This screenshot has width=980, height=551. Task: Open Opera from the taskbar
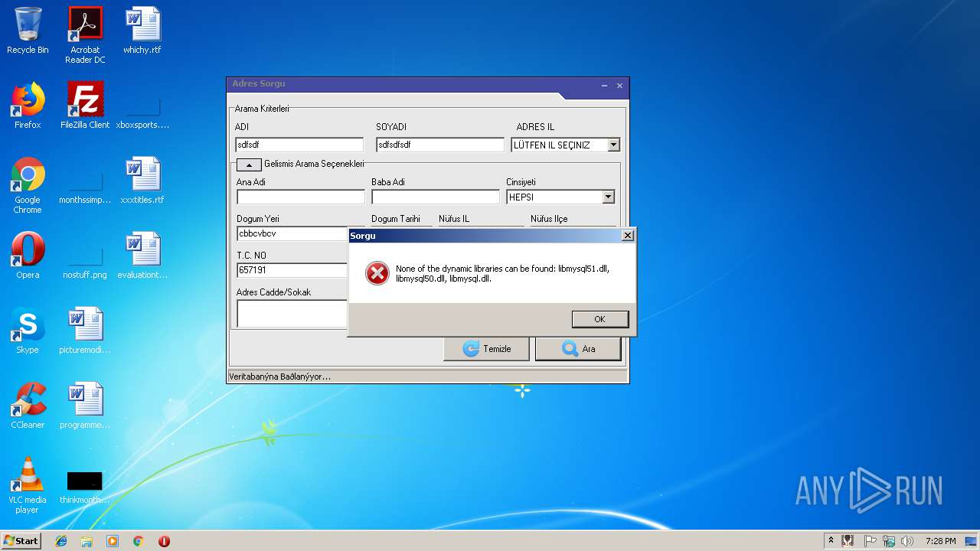click(164, 541)
